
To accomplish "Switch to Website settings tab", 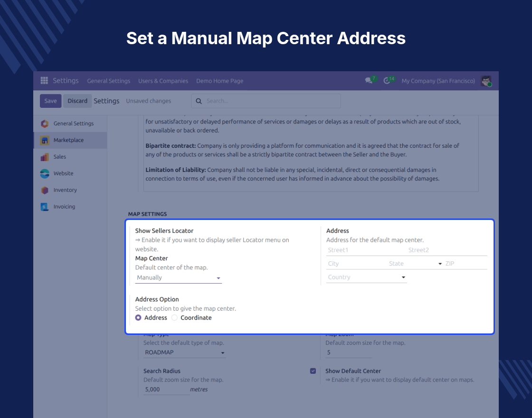I will click(70, 173).
